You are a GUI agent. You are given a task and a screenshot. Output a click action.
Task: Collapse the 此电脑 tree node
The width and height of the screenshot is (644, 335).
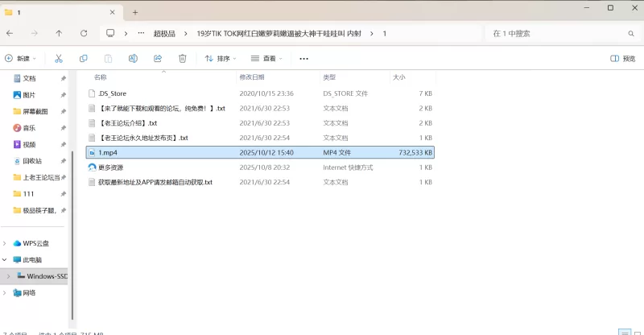(x=6, y=260)
